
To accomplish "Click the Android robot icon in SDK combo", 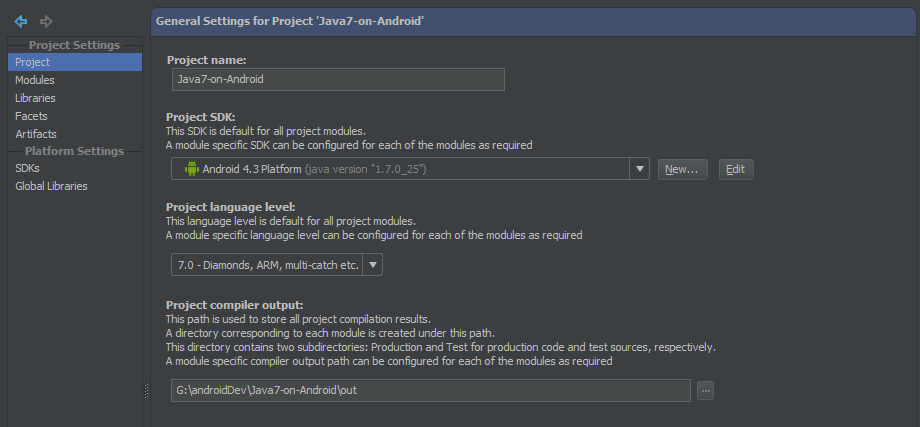I will click(x=191, y=169).
